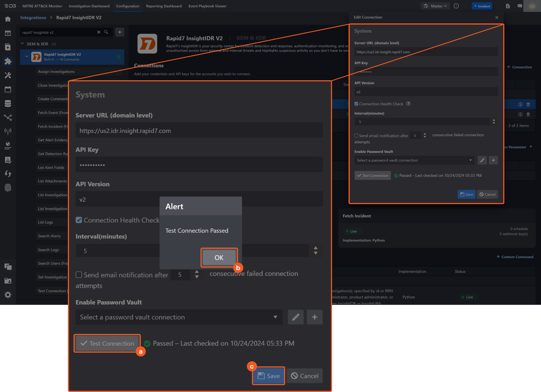Uncheck Connection Health Check in zoomed panel

[x=79, y=220]
